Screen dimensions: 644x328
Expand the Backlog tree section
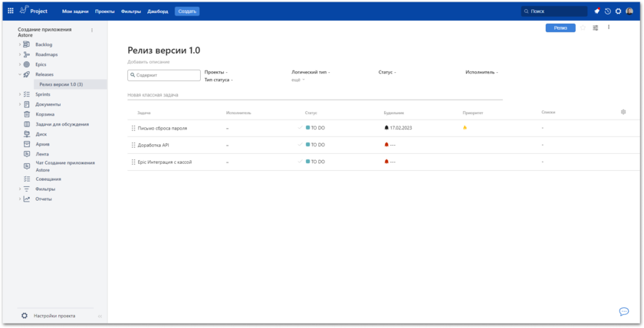point(20,44)
